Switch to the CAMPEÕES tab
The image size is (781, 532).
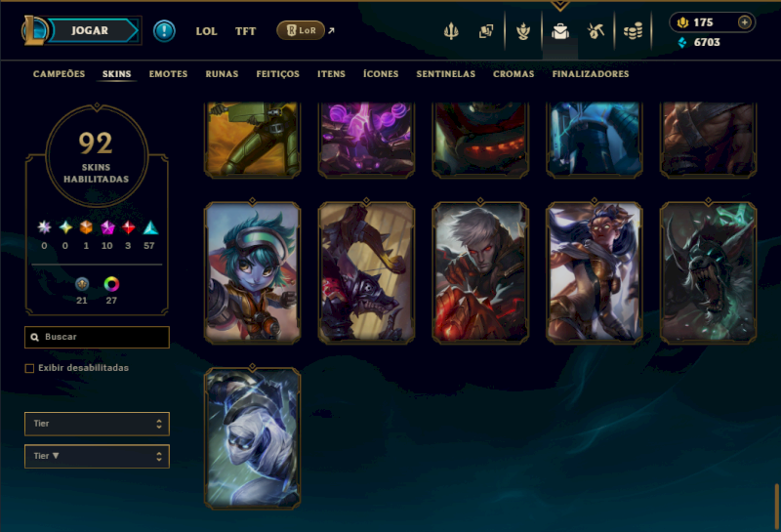click(x=59, y=74)
